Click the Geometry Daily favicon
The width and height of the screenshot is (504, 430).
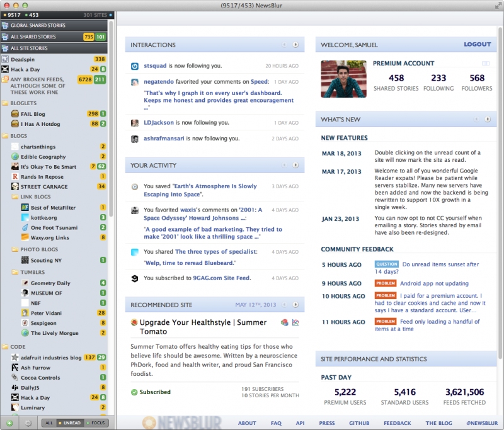click(25, 283)
